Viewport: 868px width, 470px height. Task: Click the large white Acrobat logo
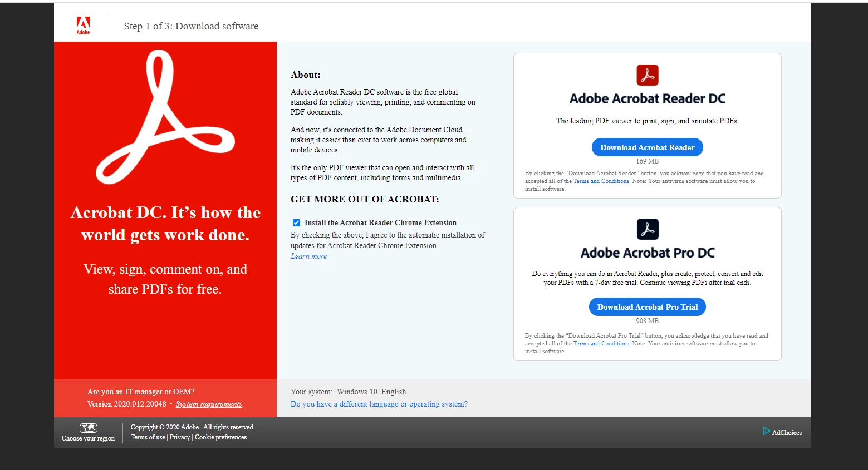(165, 117)
